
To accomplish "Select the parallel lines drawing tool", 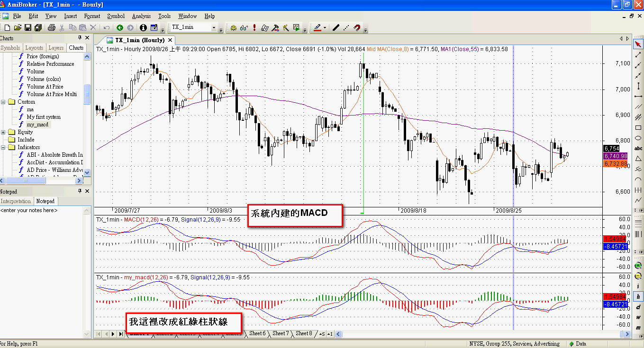I will pyautogui.click(x=638, y=107).
